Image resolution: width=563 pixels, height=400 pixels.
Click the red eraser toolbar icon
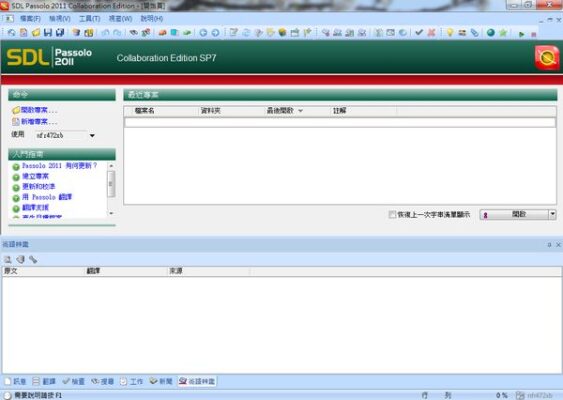click(162, 33)
